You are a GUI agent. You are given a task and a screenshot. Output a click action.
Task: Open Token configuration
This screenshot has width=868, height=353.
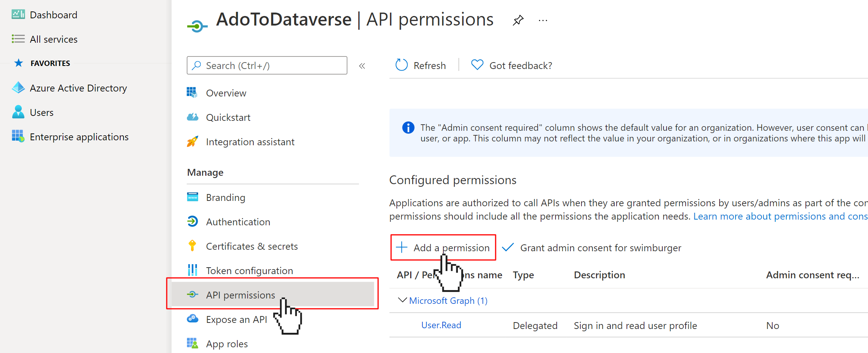coord(250,271)
